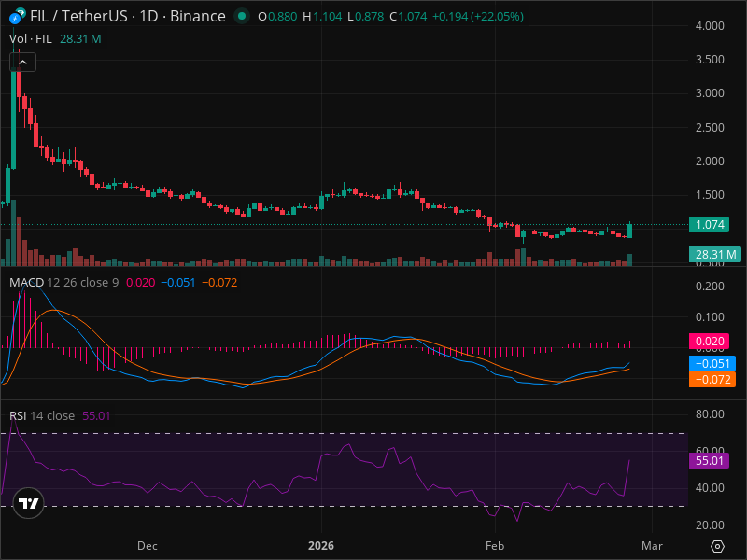Open chart settings gear icon
The width and height of the screenshot is (747, 560).
point(717,546)
